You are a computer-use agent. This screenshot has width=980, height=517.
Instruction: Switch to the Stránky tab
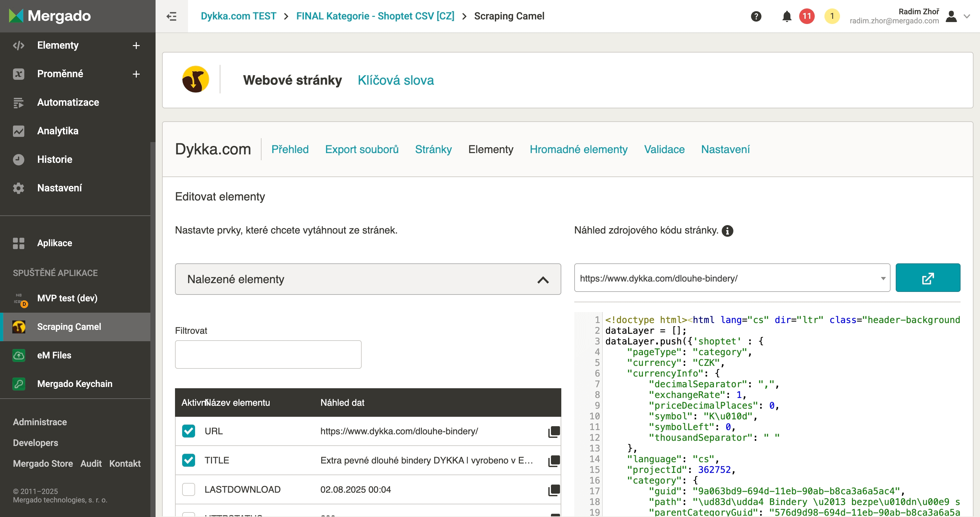433,149
